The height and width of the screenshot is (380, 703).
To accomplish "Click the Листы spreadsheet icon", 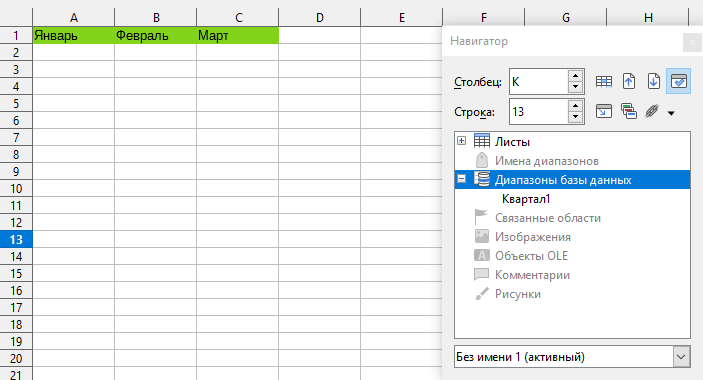I will [x=482, y=141].
